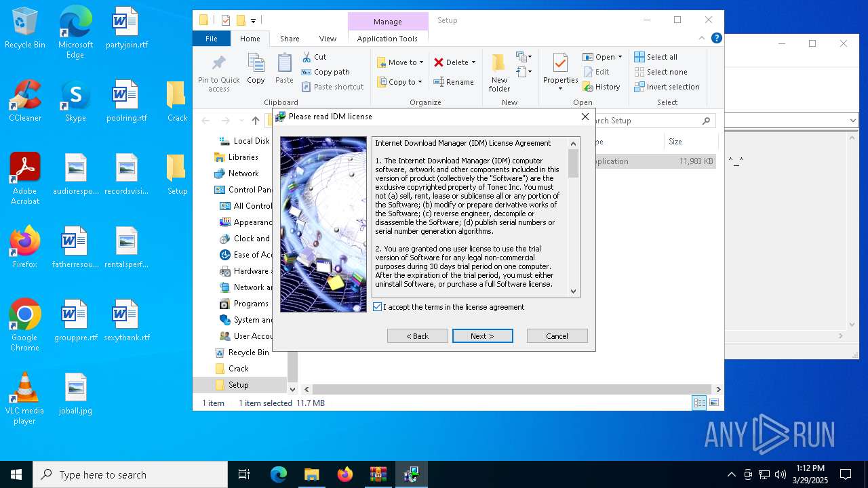
Task: Click Select none in ribbon
Action: (x=660, y=72)
